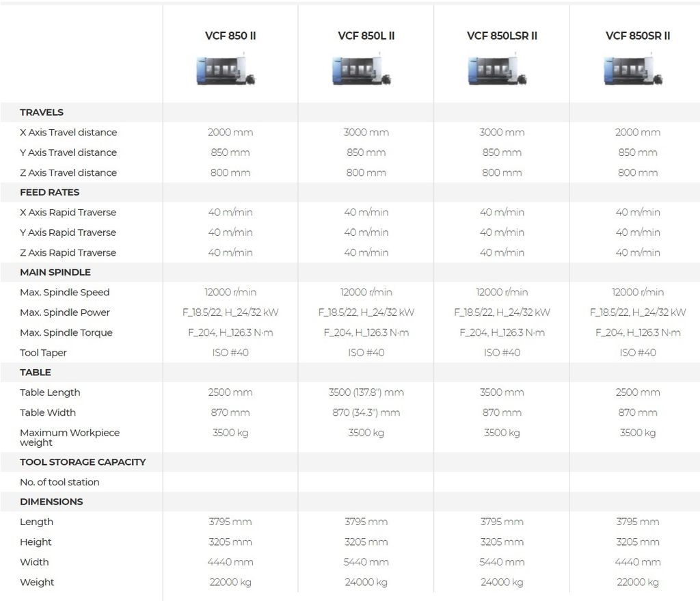Click the spindle power value for VCF 850L II

(x=366, y=312)
